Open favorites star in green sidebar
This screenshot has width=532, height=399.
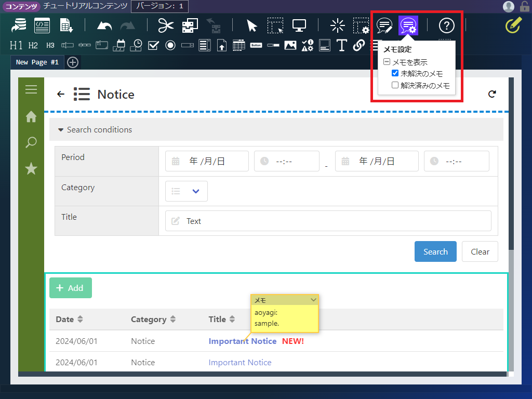point(31,168)
